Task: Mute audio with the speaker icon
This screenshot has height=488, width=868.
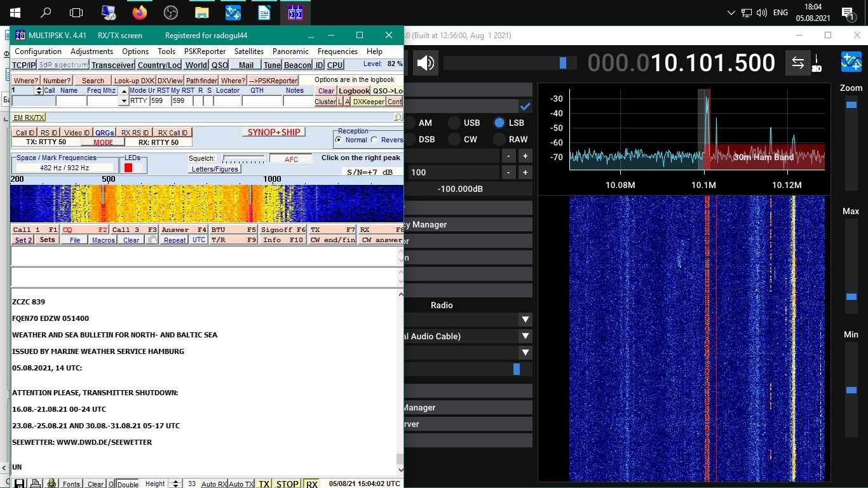Action: (426, 63)
